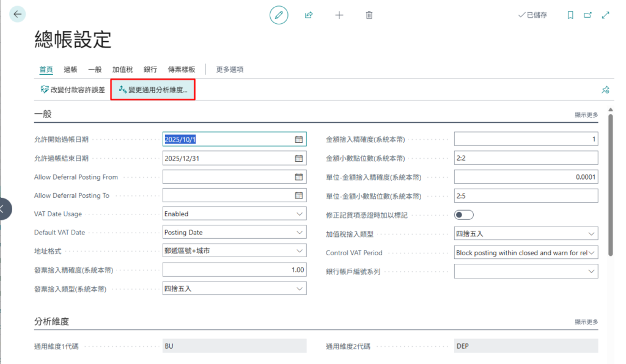626x364 pixels.
Task: Open the 一般 menu tab
Action: (x=95, y=70)
